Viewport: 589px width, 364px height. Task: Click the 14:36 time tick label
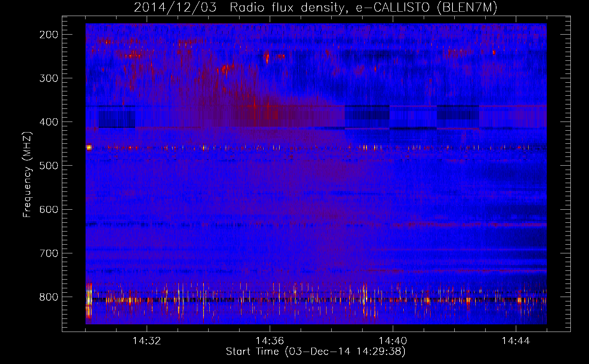coord(270,341)
